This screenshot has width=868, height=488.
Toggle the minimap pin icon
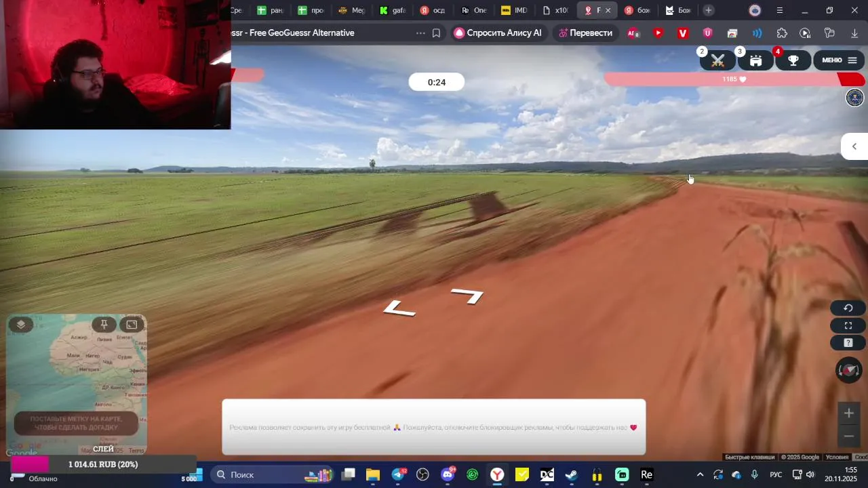point(104,325)
